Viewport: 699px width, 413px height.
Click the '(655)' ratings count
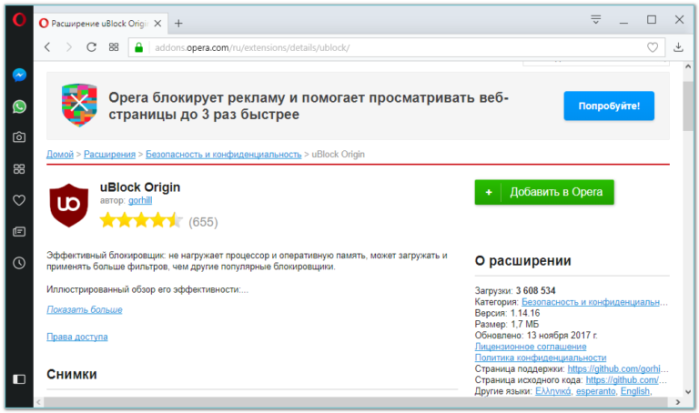[203, 222]
